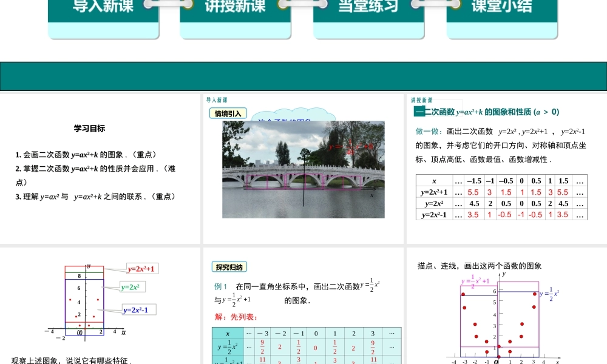Viewport: 607px width, 364px height.
Task: Select the 描点、连线 slide thumbnail
Action: [507, 306]
